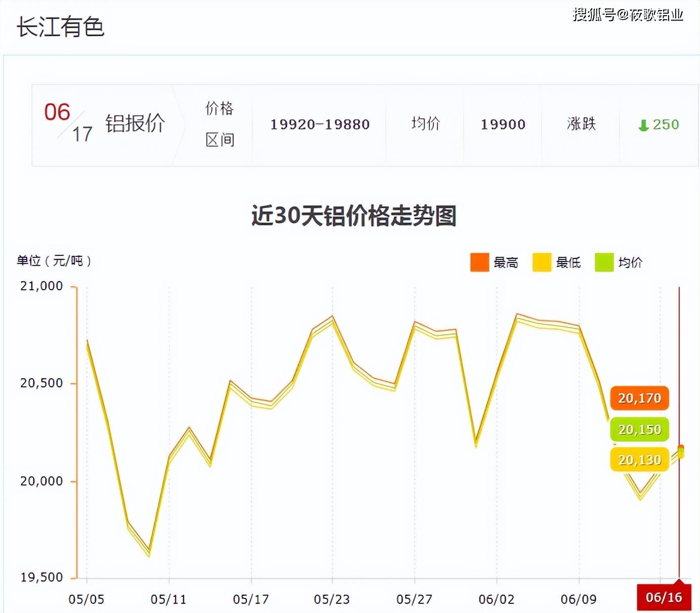This screenshot has height=613, width=700.
Task: Click the 长江有色 header title
Action: pyautogui.click(x=61, y=27)
